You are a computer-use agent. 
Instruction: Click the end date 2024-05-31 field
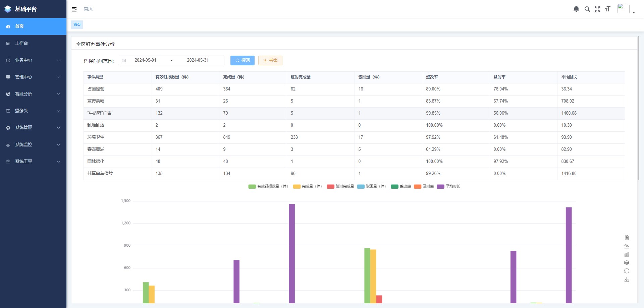point(198,60)
